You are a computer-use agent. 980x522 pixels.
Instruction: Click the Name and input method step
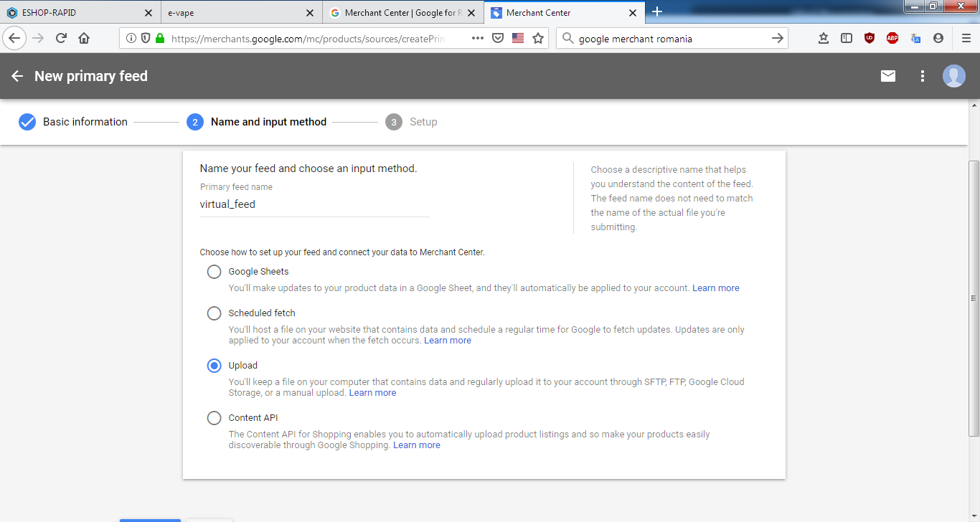[x=257, y=122]
